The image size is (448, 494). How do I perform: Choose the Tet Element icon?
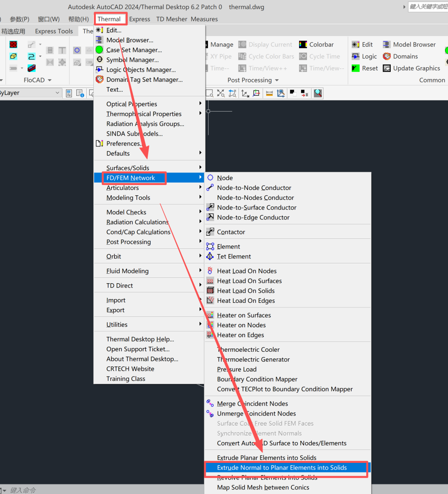coord(210,256)
